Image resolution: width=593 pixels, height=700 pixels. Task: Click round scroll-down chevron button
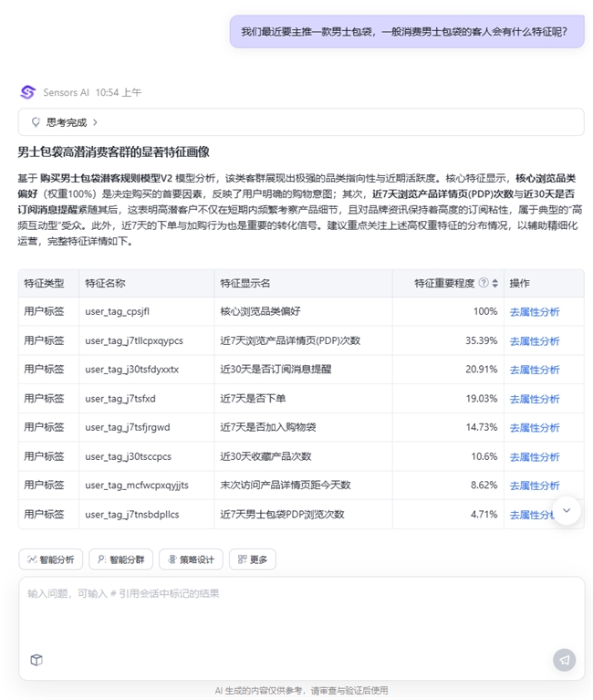[566, 510]
